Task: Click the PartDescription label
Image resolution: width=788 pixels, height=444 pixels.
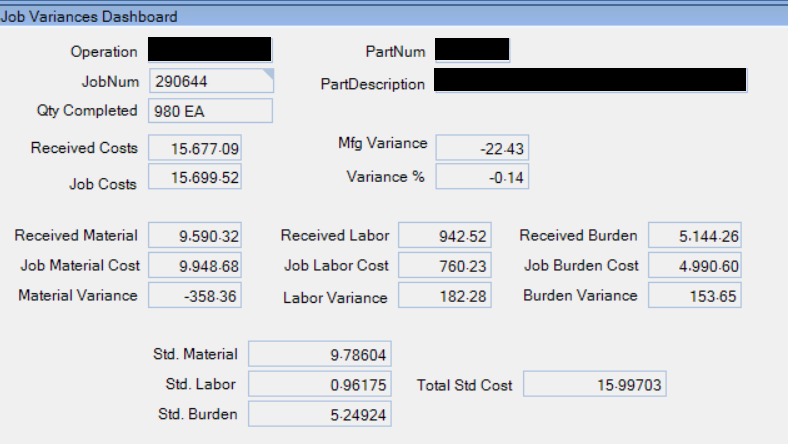Action: point(372,84)
